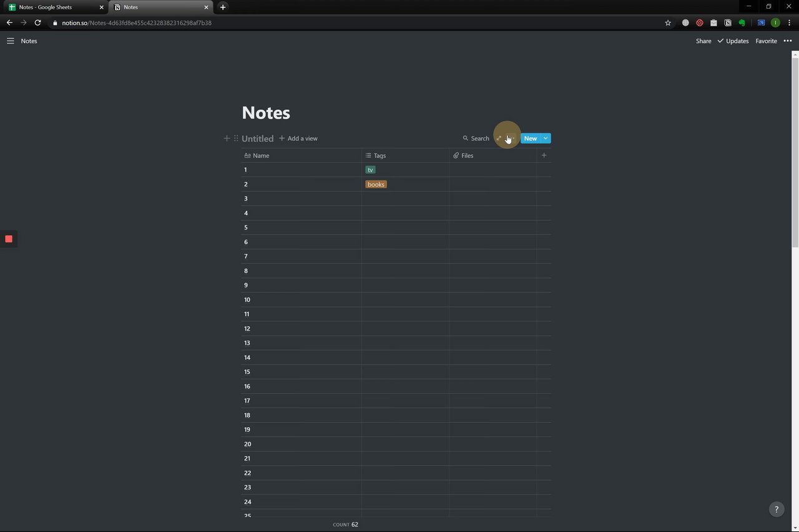Select the row named 20

click(301, 444)
